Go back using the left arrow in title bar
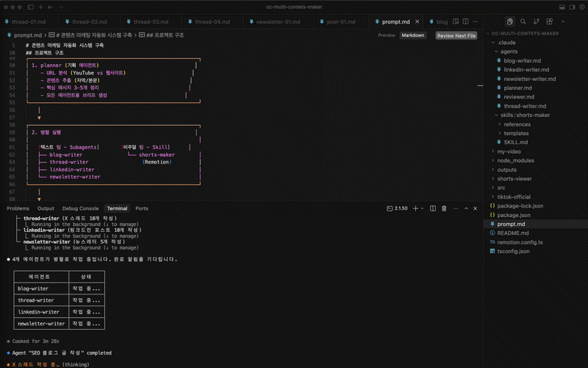 50,7
